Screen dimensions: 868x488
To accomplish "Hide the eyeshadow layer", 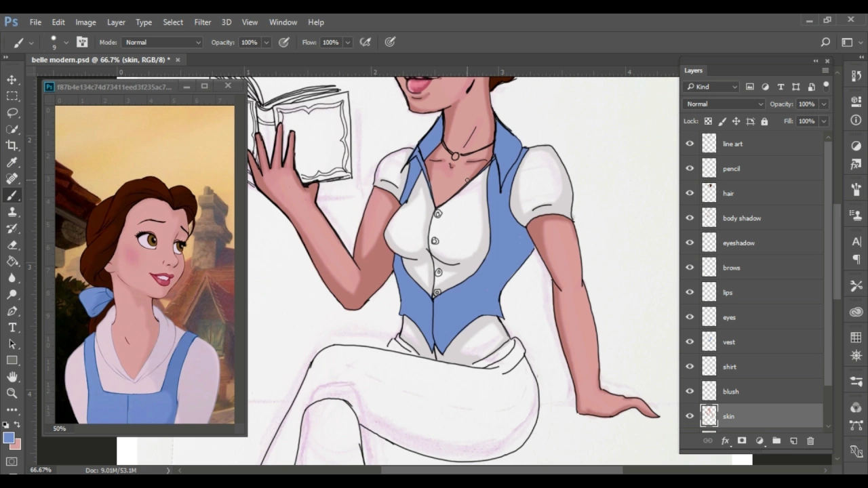I will coord(690,243).
